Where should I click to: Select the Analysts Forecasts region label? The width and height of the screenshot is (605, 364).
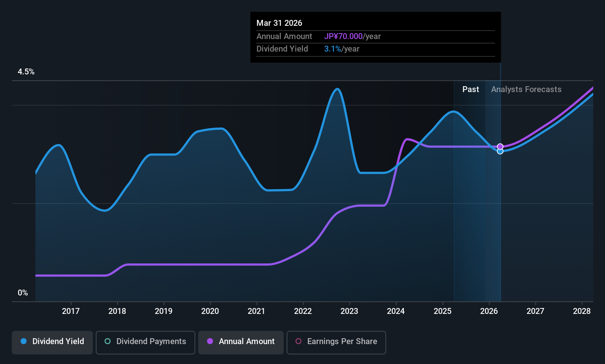point(526,90)
